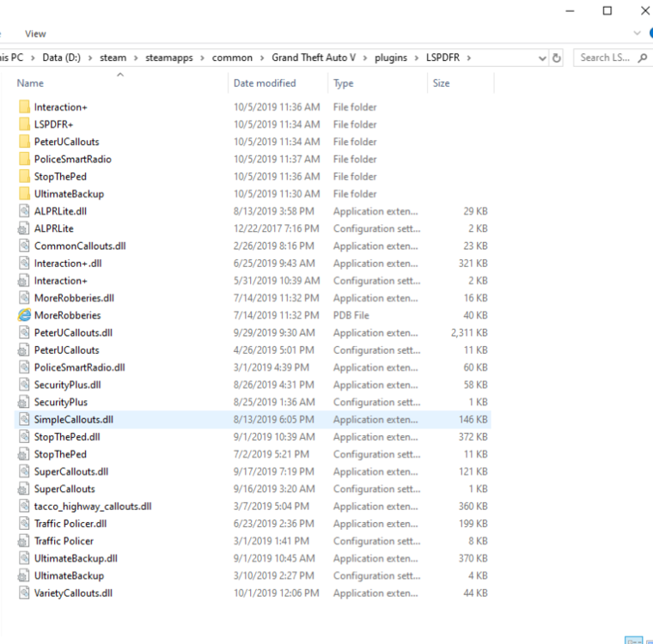Expand the chevron after Data (D:)
This screenshot has width=653, height=644.
[x=90, y=58]
